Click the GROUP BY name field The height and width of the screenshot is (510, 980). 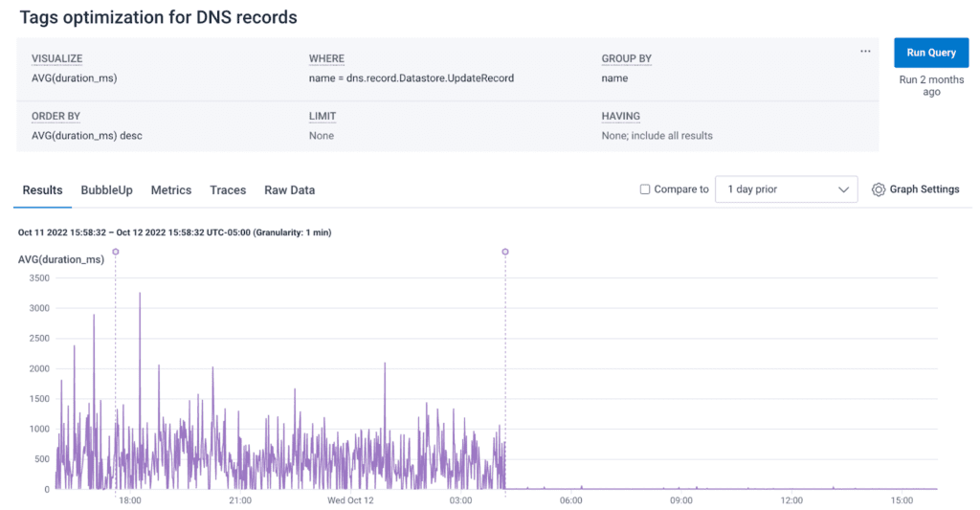(614, 78)
